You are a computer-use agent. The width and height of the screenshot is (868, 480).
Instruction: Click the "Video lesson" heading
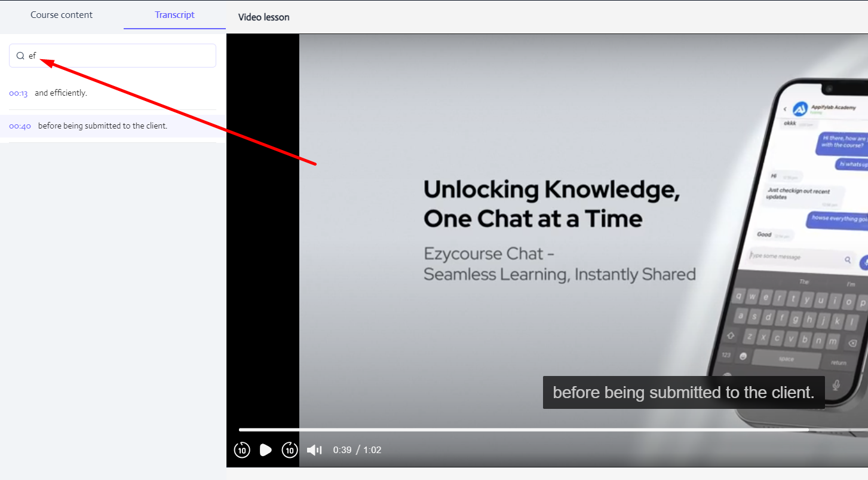tap(264, 17)
